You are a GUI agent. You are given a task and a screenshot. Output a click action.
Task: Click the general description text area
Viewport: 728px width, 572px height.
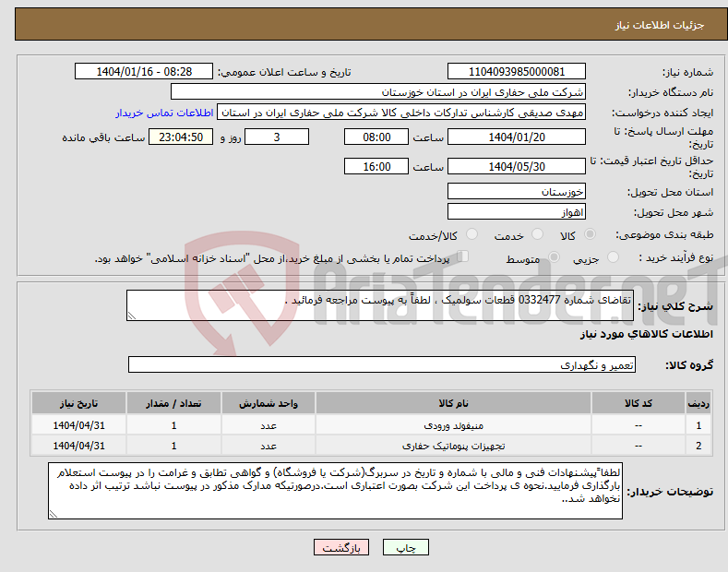[380, 305]
